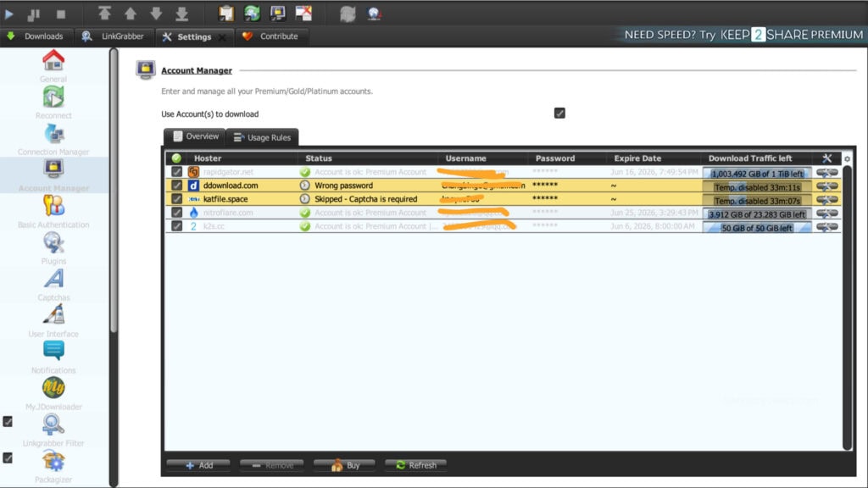Open table column settings wrench icon
868x488 pixels.
827,158
